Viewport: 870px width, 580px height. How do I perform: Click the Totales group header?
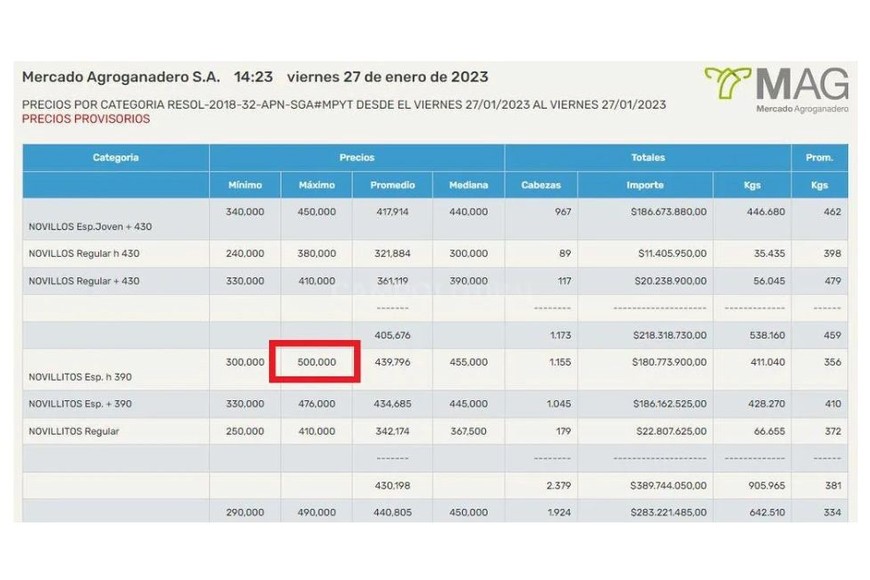click(x=647, y=158)
